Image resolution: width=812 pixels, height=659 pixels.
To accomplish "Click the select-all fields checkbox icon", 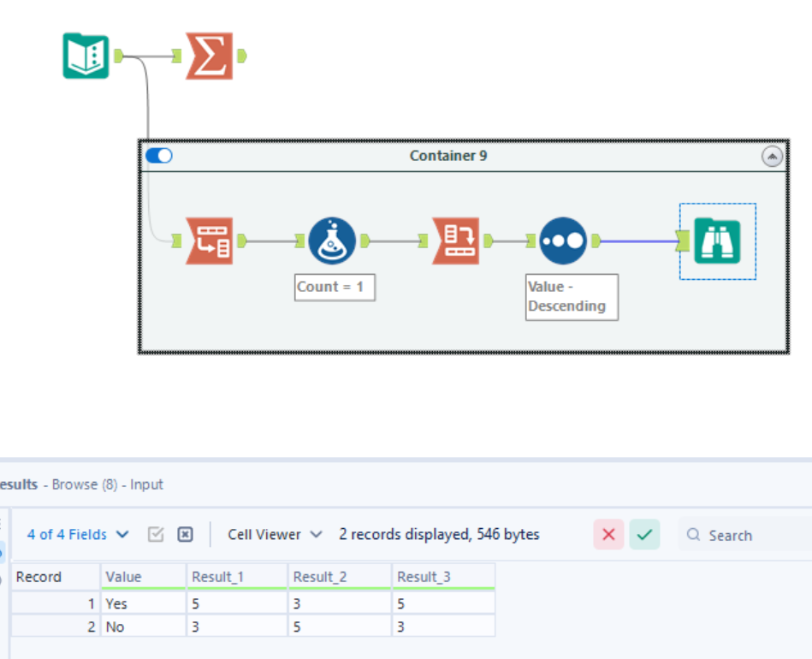I will click(157, 534).
